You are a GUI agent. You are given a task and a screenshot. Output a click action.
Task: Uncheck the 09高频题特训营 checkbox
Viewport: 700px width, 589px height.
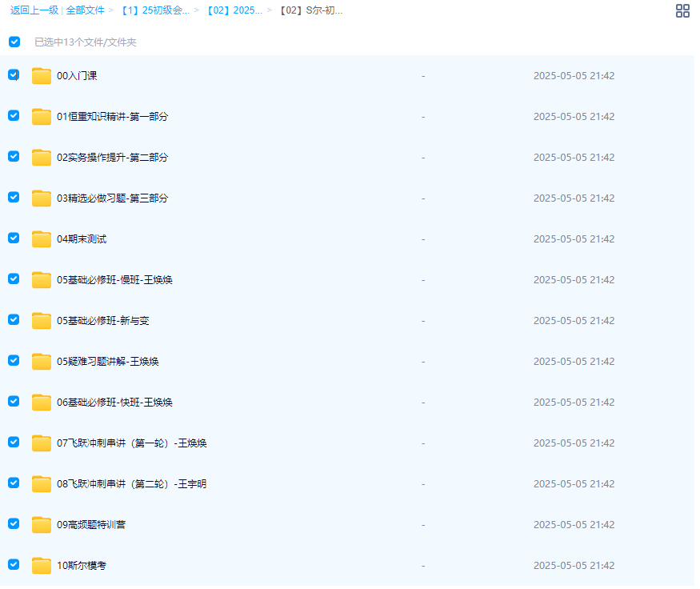14,523
